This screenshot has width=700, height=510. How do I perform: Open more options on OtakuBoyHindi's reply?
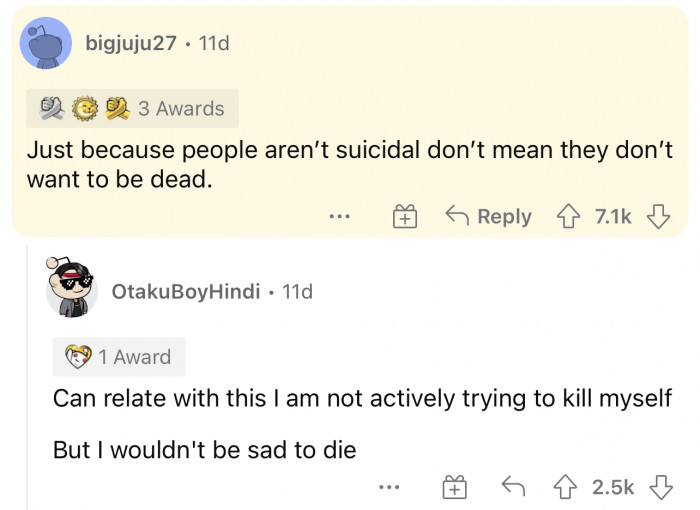click(x=389, y=487)
